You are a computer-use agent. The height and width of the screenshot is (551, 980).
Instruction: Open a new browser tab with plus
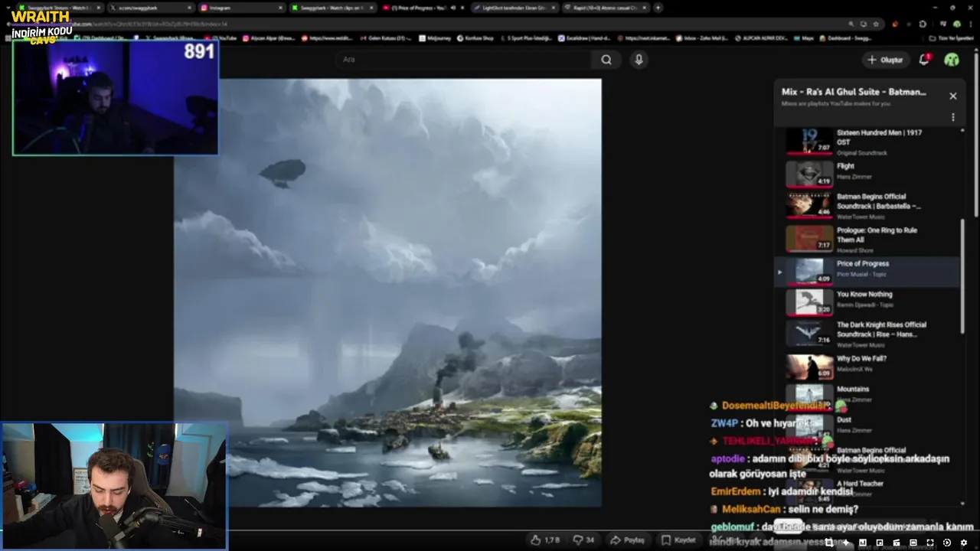pyautogui.click(x=658, y=8)
